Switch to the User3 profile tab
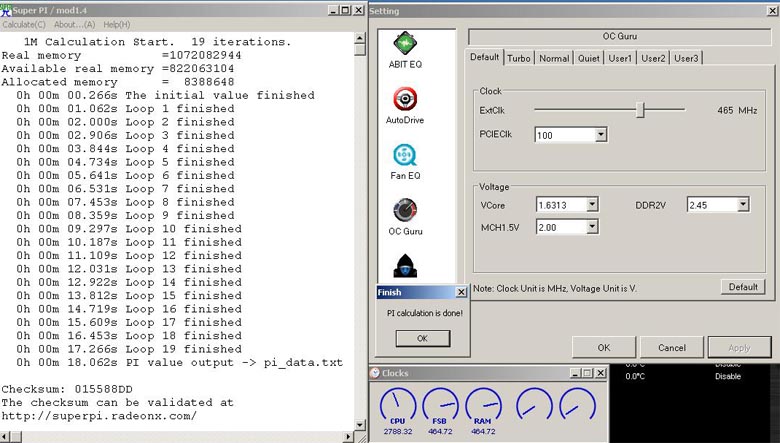Screen dimensions: 780x443 point(686,58)
